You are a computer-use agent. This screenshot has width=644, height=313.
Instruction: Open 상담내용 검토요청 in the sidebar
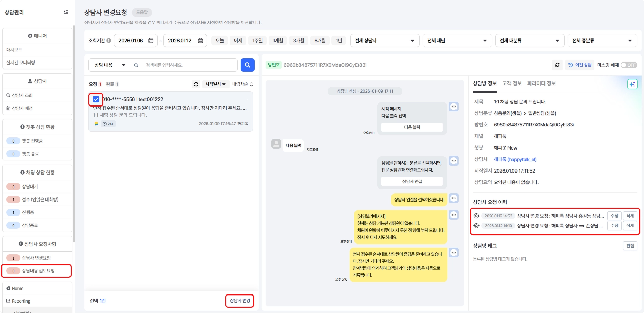pos(37,271)
